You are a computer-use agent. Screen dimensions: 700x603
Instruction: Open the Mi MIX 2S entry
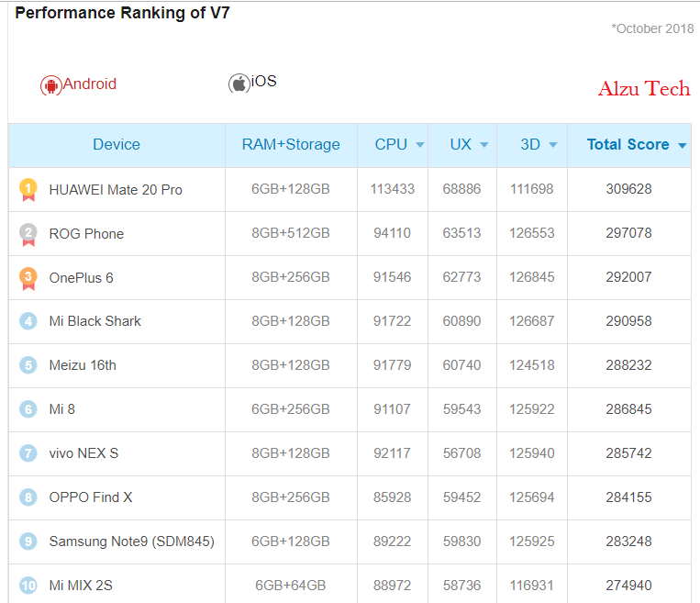[81, 586]
